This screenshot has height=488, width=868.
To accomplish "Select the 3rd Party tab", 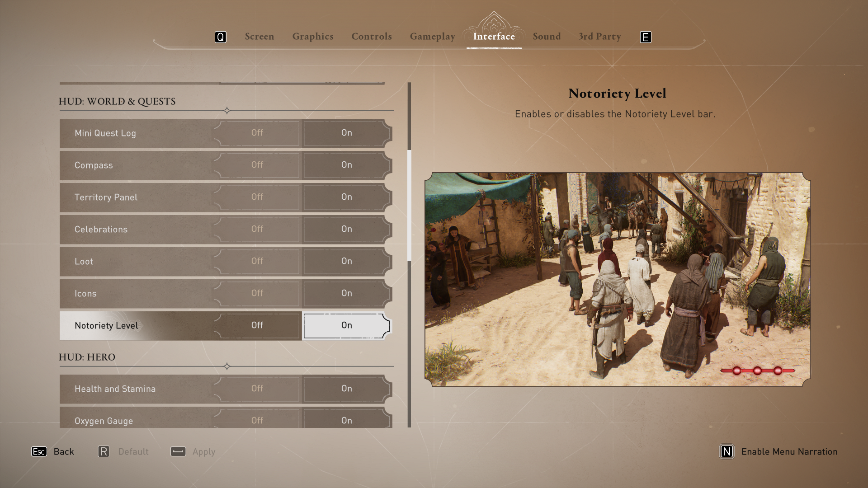I will click(x=599, y=37).
